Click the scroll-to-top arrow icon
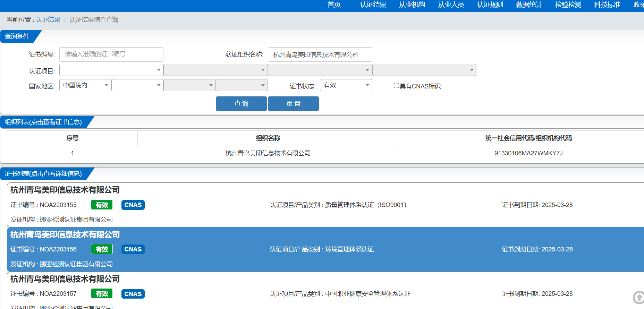The height and width of the screenshot is (309, 644). pos(638,298)
